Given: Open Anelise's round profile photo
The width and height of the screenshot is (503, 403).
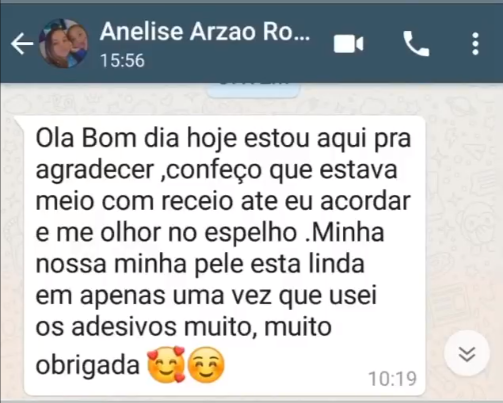Looking at the screenshot, I should [x=64, y=44].
